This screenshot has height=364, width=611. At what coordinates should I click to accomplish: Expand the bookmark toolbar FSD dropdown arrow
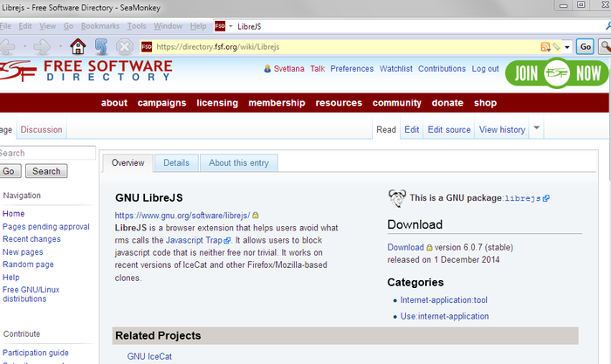(230, 26)
